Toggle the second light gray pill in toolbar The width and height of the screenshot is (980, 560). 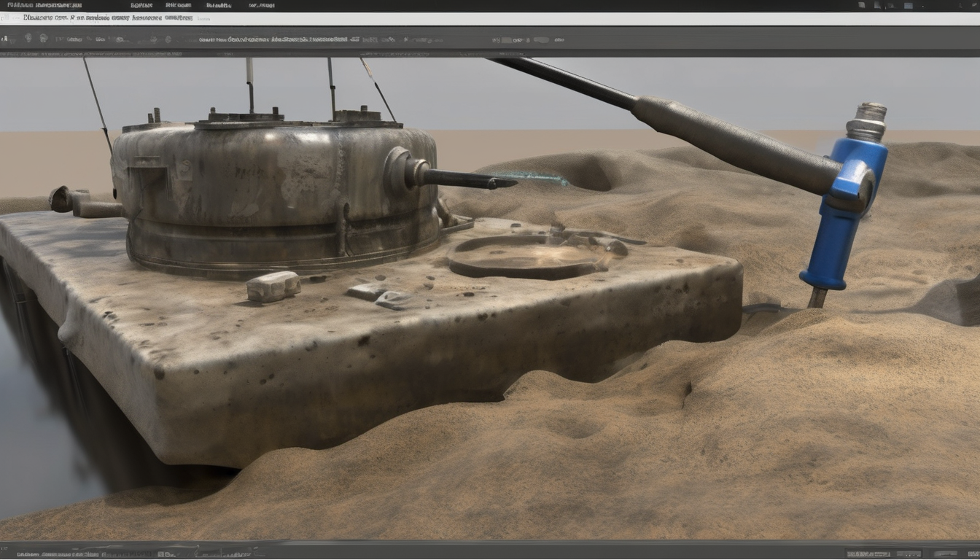click(x=540, y=40)
